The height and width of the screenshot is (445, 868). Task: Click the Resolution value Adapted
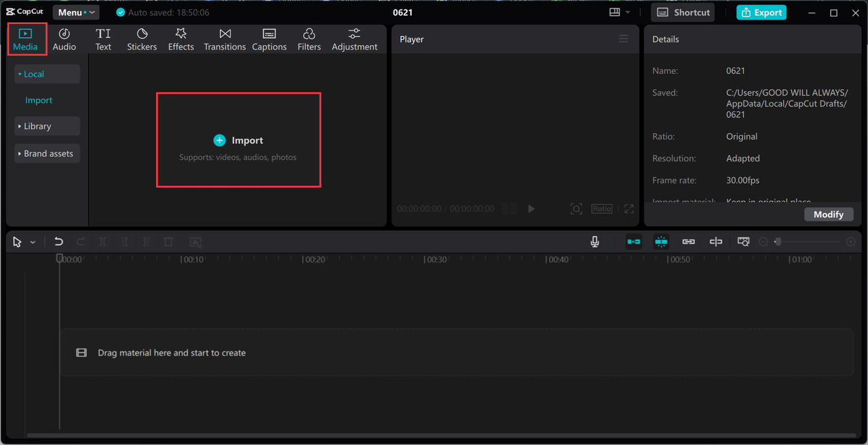(743, 158)
